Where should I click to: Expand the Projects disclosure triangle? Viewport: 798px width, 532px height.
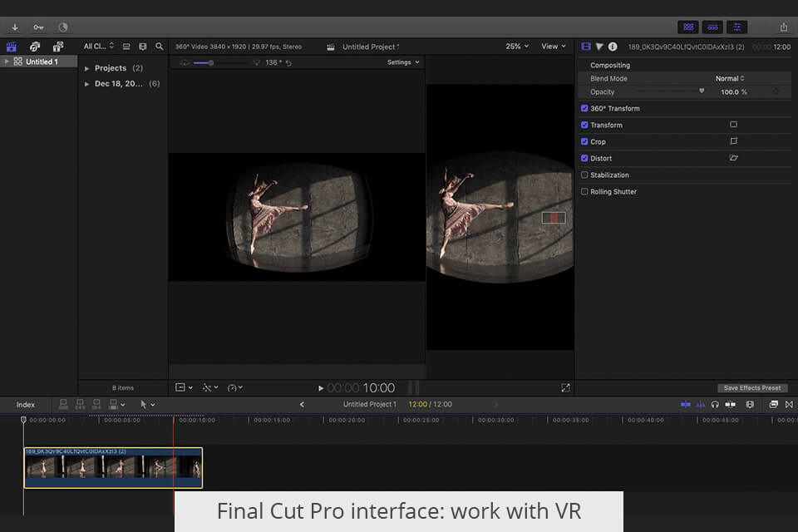(87, 68)
